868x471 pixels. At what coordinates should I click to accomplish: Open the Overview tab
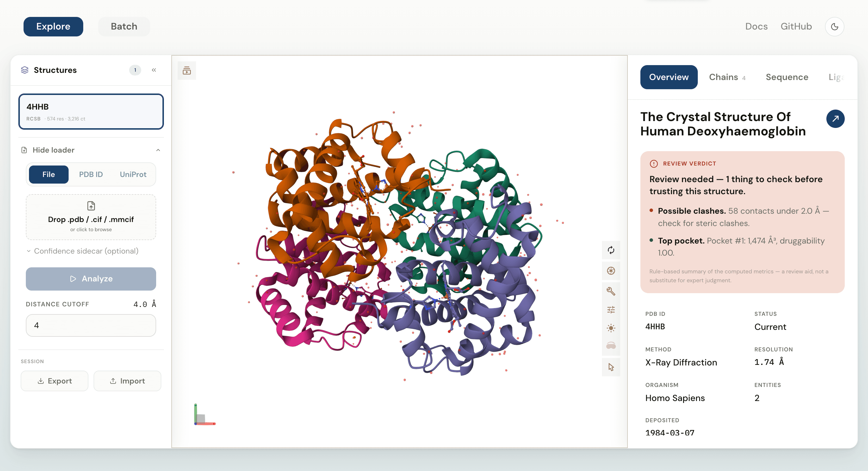[x=669, y=77]
